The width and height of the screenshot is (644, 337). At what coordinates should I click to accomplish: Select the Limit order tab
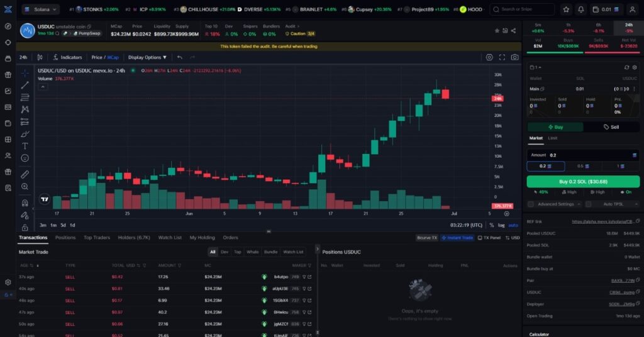[553, 138]
